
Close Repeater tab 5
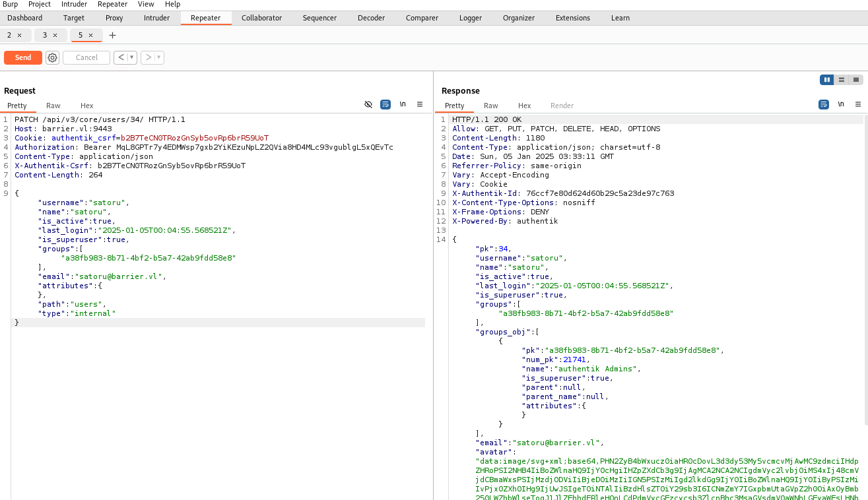[90, 35]
